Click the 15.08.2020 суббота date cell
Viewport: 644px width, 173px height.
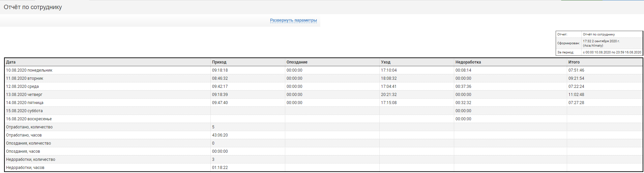(x=24, y=111)
